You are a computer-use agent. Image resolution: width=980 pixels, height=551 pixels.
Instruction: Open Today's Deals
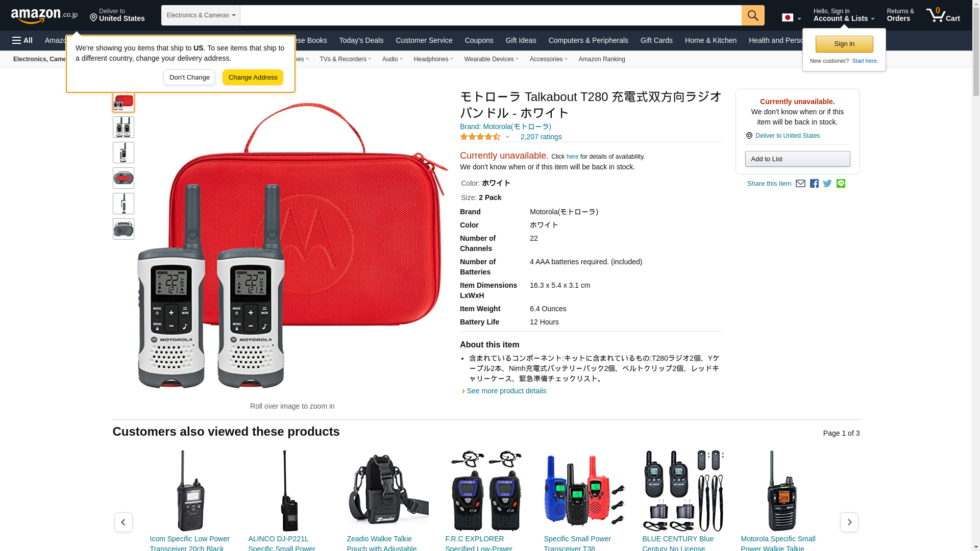361,40
